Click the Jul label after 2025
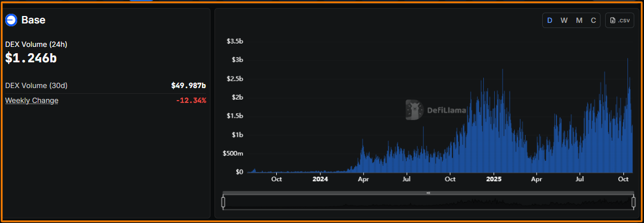 [x=580, y=179]
